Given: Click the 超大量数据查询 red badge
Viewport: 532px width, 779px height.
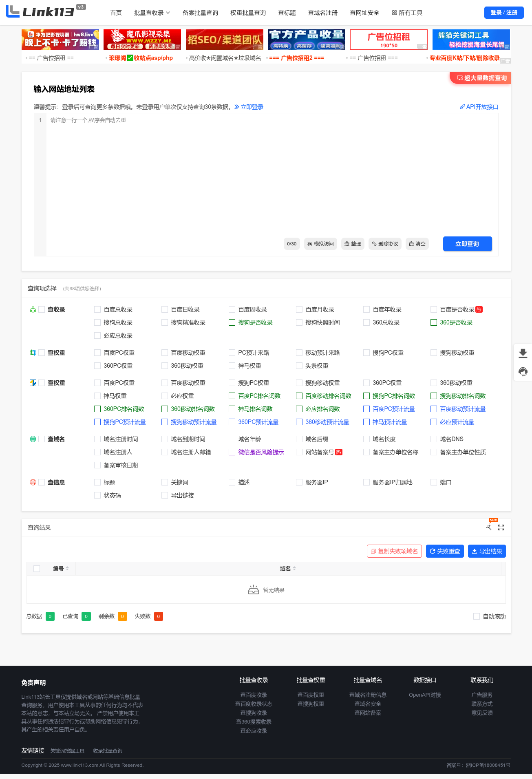Looking at the screenshot, I should pyautogui.click(x=481, y=78).
